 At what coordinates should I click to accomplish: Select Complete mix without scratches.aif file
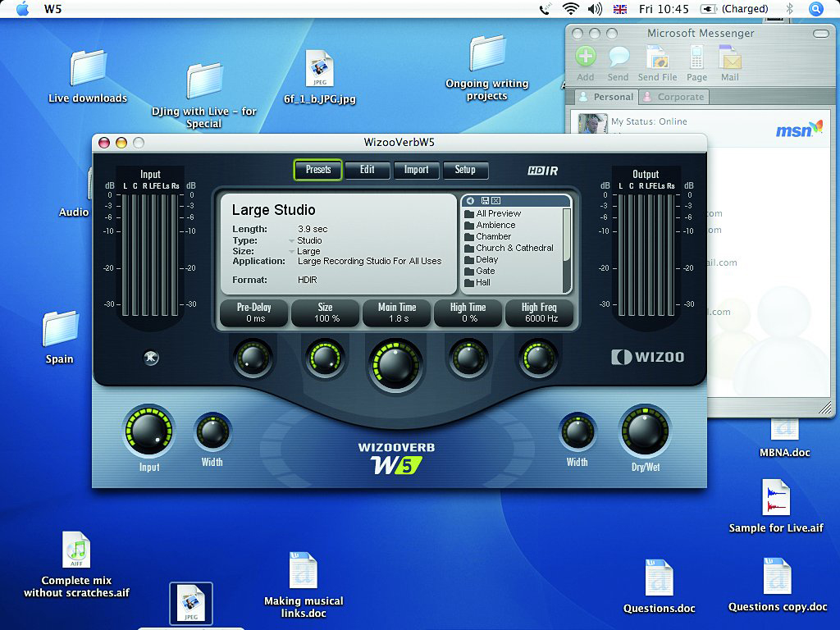pyautogui.click(x=76, y=564)
